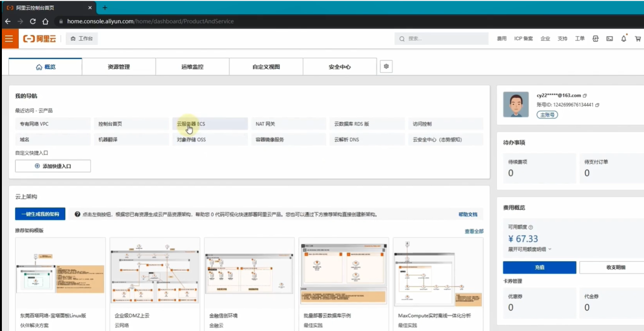Click the address bar URL

click(150, 21)
